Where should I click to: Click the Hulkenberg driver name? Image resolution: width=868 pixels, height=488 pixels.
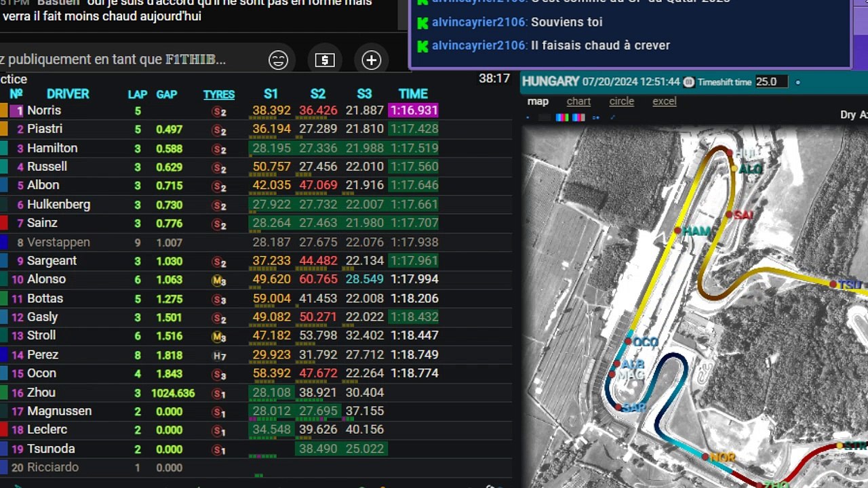point(58,204)
